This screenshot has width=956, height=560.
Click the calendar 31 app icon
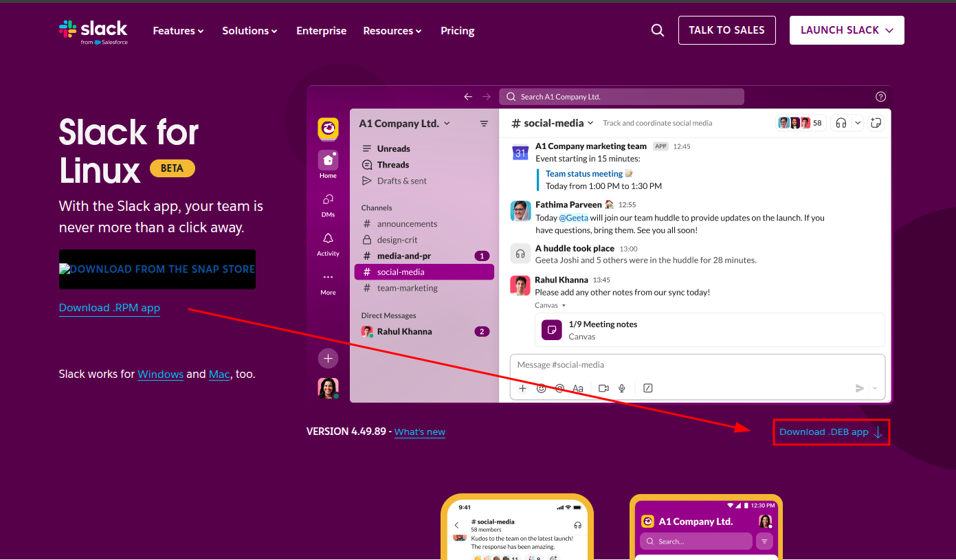520,153
